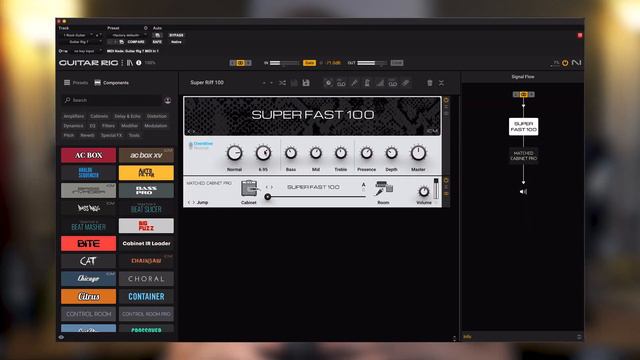The width and height of the screenshot is (640, 360).
Task: Save the Super Riff 100 preset
Action: tap(306, 83)
